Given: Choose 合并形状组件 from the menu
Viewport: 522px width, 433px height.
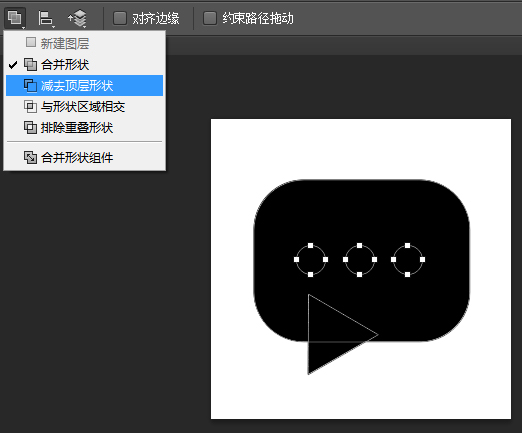Looking at the screenshot, I should 85,158.
